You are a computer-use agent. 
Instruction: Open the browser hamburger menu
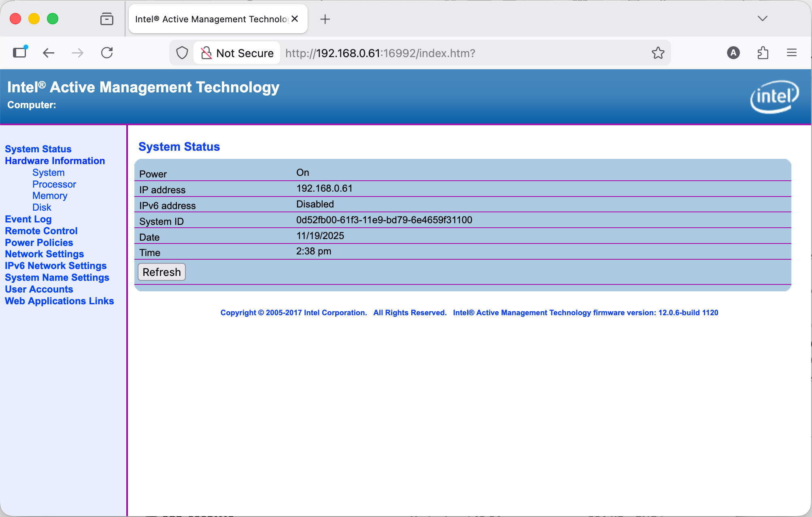pos(791,53)
